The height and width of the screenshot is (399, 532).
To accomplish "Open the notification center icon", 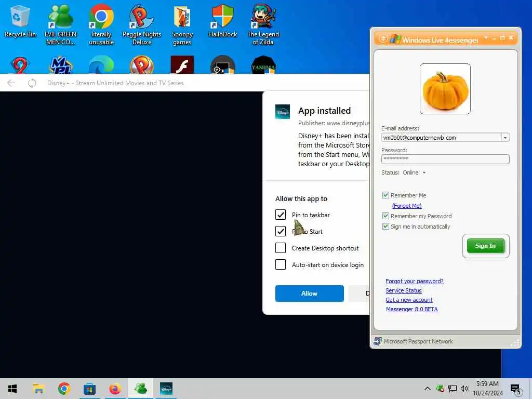I will [x=515, y=389].
